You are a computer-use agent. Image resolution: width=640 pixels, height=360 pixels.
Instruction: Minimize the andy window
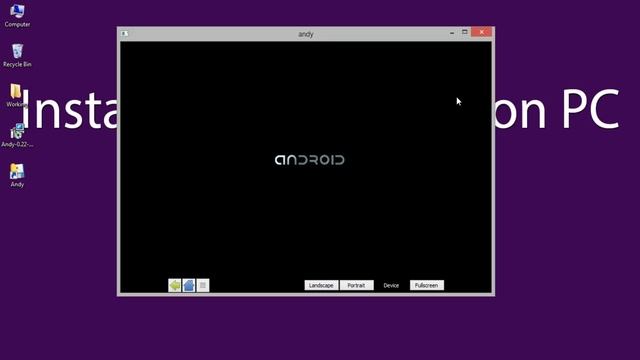click(x=452, y=32)
